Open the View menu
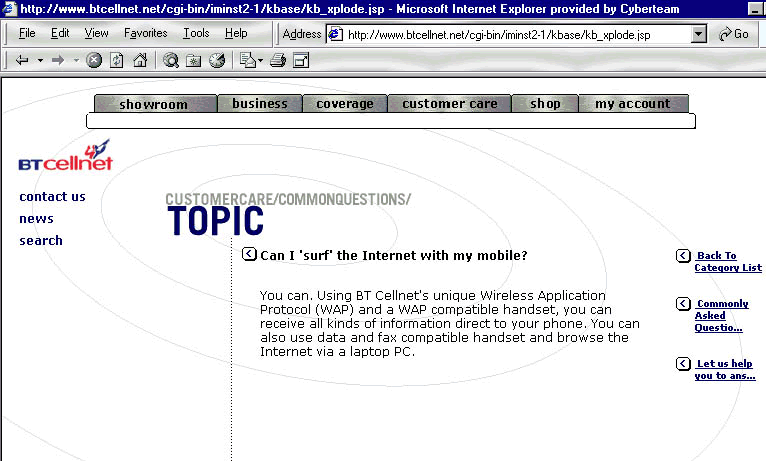The image size is (766, 461). [96, 33]
